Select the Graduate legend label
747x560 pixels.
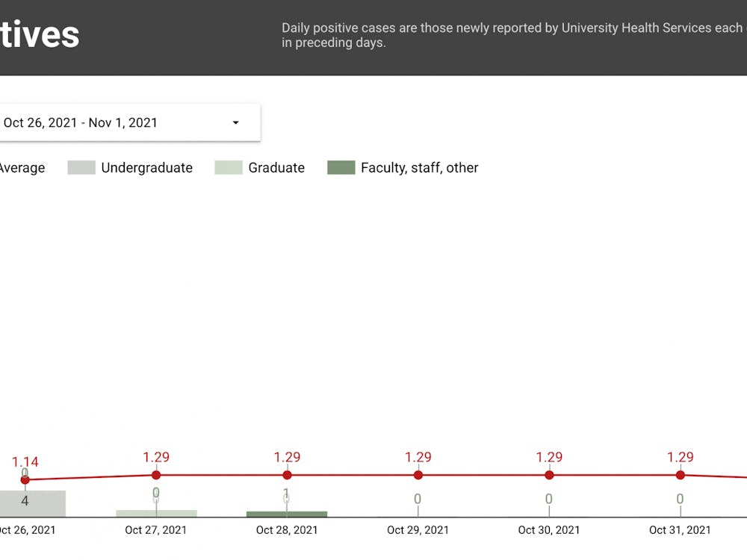pos(276,167)
